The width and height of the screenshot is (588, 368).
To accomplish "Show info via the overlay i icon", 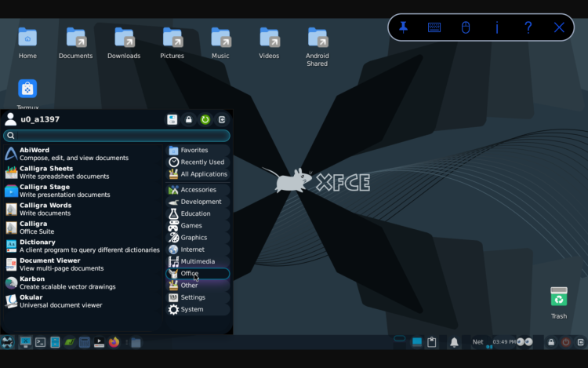I will click(x=497, y=27).
